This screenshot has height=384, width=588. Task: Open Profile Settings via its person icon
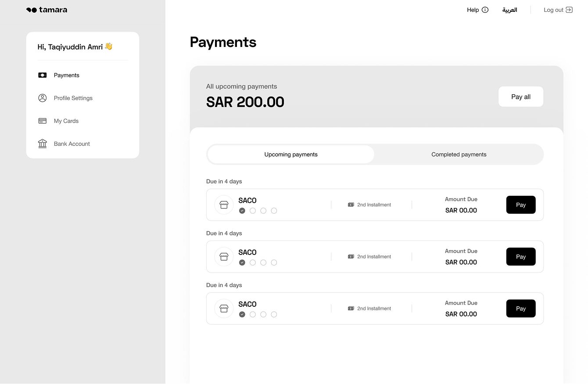(43, 98)
